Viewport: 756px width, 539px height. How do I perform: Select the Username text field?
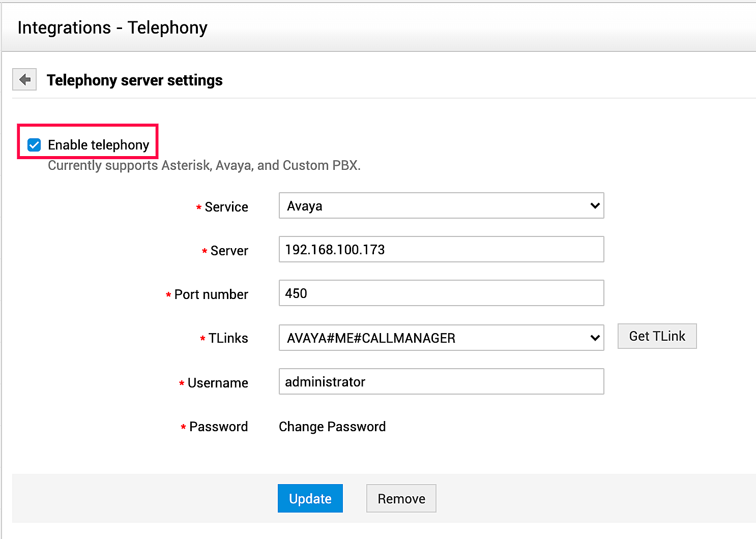441,382
